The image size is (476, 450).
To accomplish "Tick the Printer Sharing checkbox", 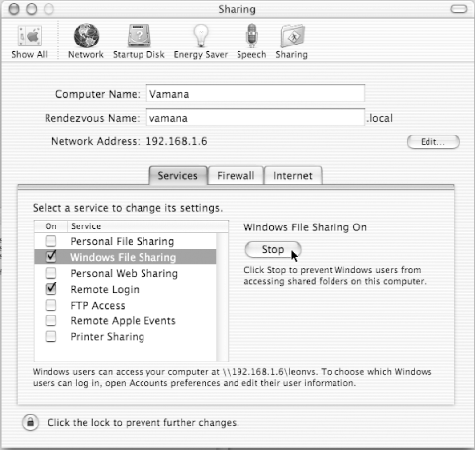I will coord(50,336).
